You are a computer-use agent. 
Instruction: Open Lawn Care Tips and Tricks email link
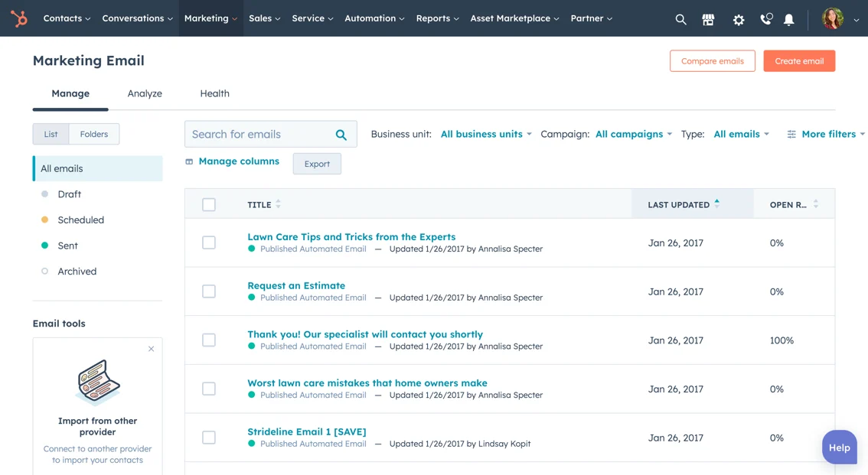351,237
